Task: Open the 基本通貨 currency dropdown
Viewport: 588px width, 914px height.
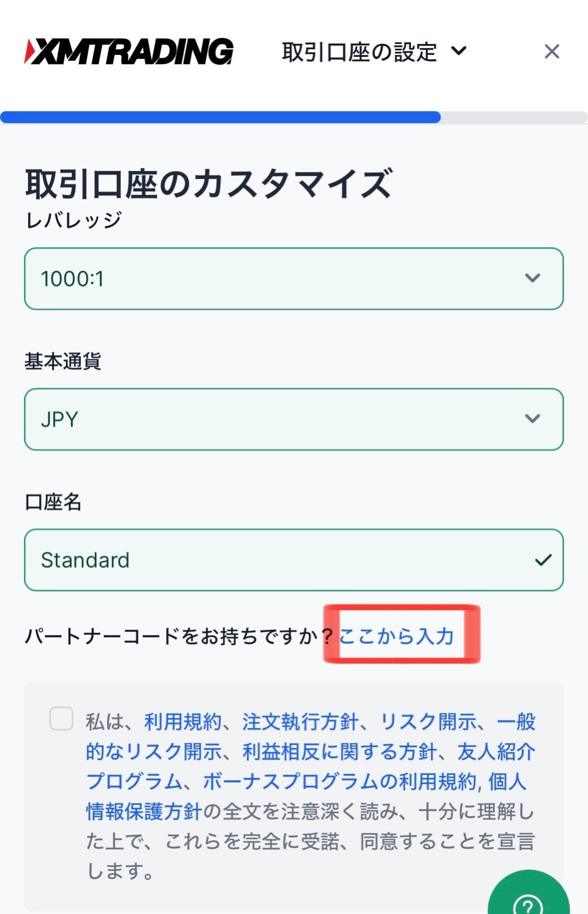Action: 294,419
